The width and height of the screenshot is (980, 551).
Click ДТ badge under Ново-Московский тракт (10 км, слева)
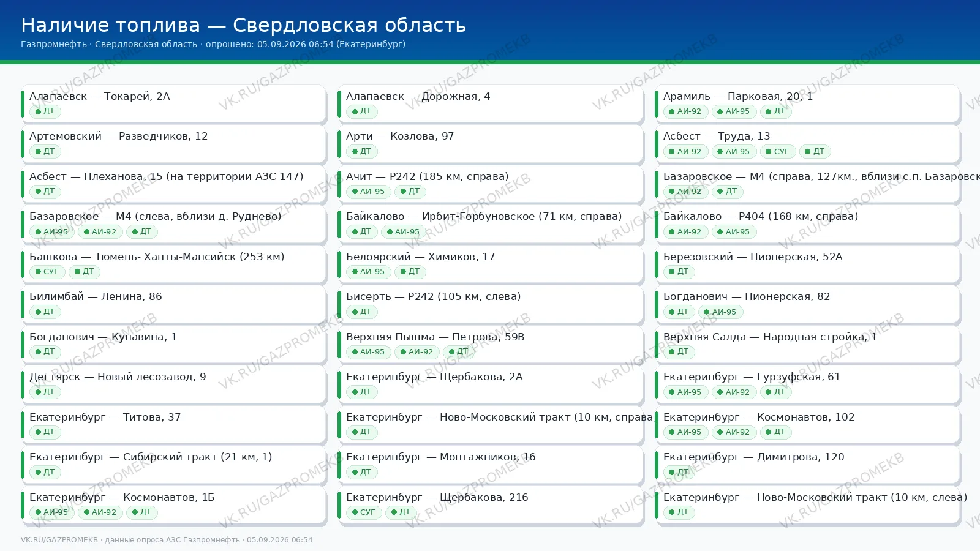[679, 512]
